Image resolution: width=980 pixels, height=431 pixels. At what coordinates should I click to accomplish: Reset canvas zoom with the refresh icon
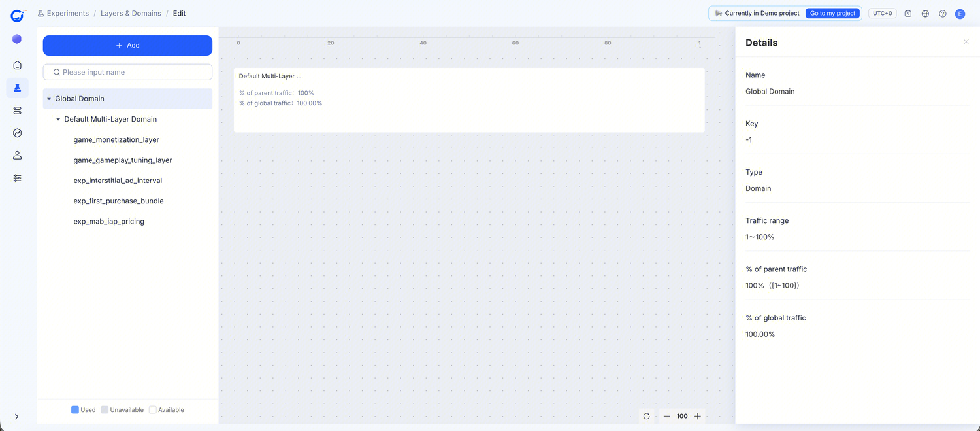pos(647,416)
